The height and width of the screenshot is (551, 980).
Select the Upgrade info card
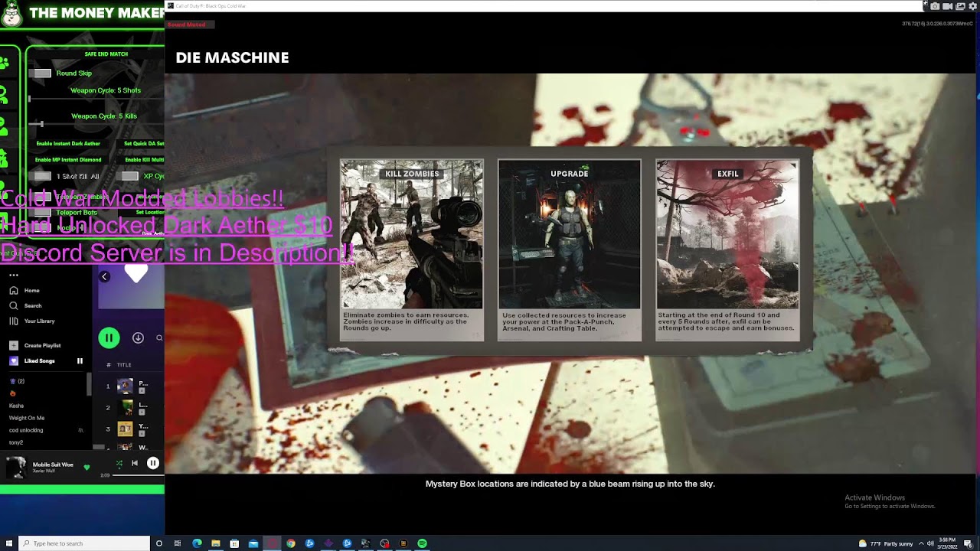tap(570, 249)
